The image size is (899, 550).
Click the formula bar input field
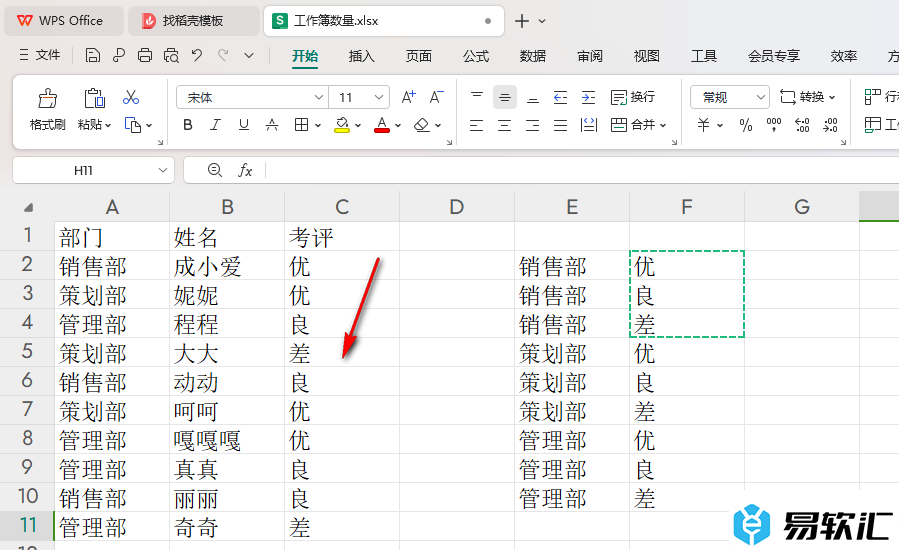point(582,170)
